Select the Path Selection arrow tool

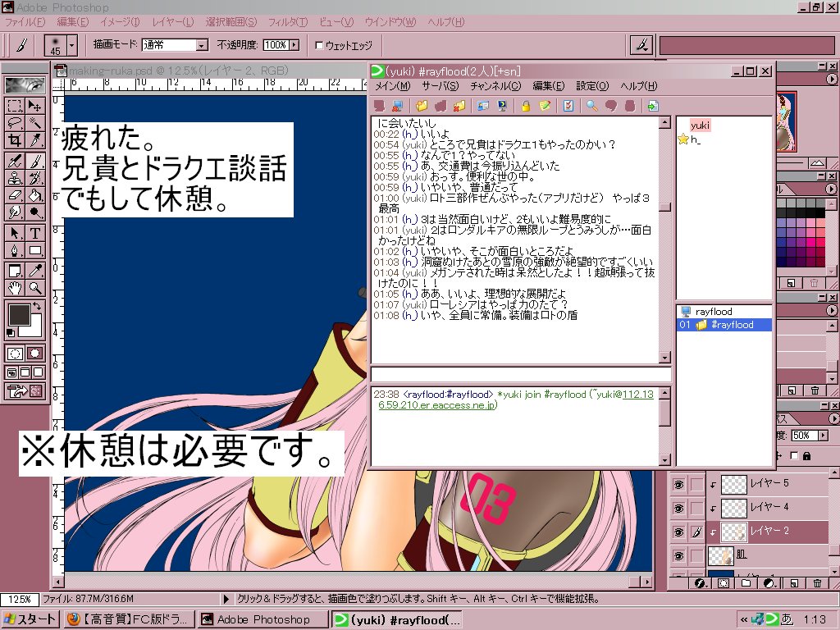(x=15, y=232)
